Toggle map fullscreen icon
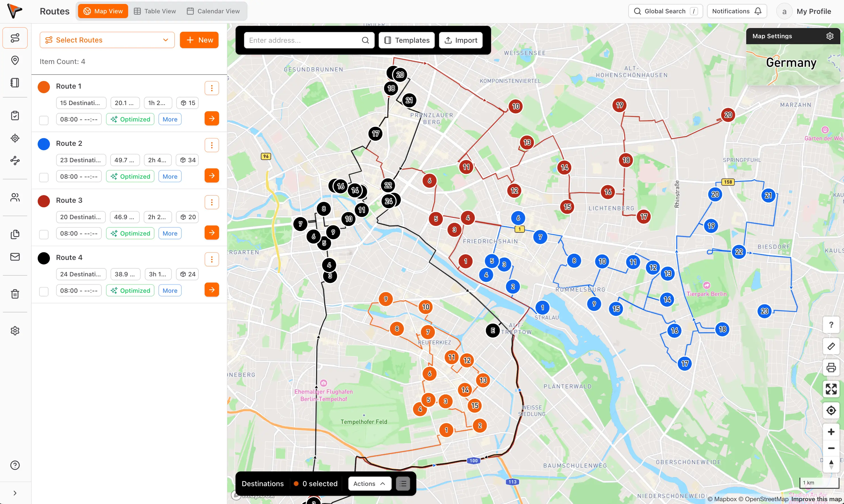Image resolution: width=844 pixels, height=504 pixels. coord(831,389)
